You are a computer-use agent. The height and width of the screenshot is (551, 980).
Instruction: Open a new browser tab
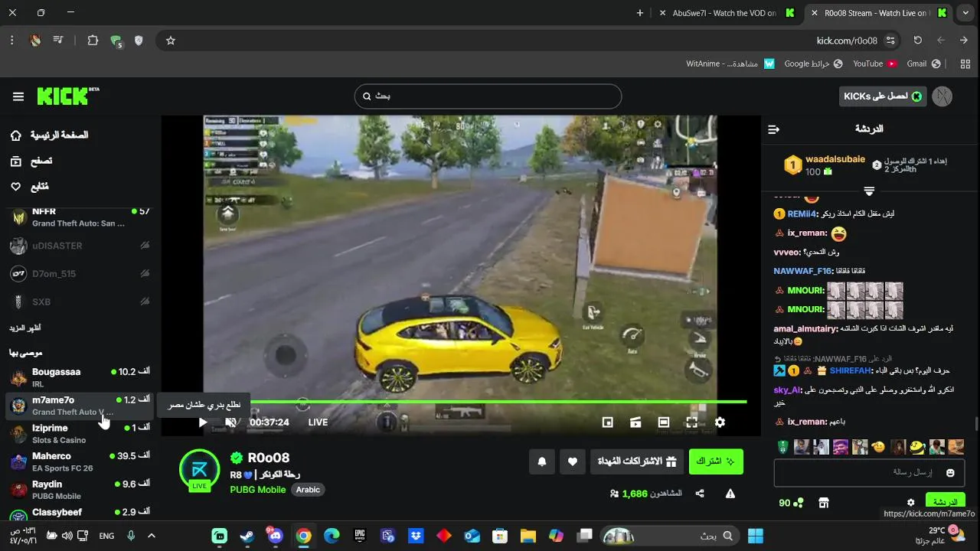(x=640, y=13)
